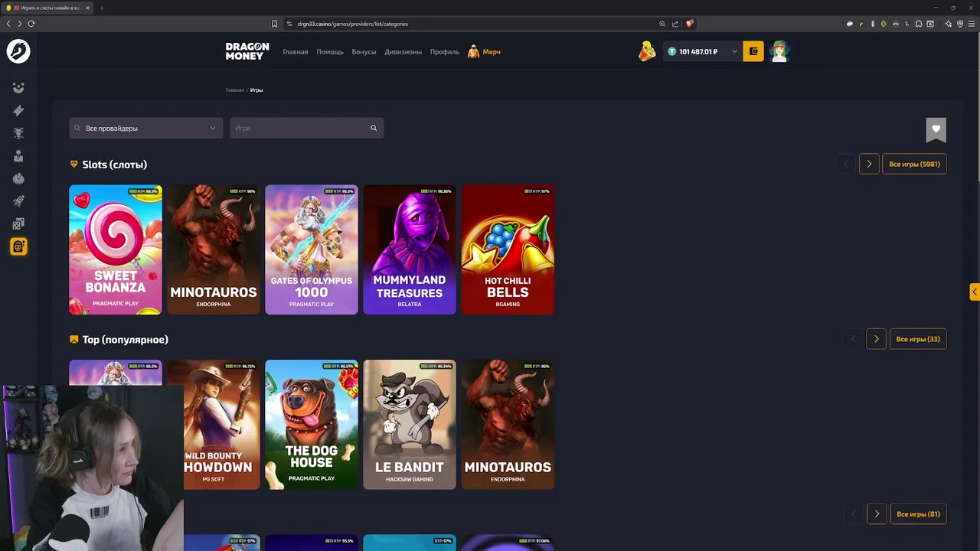The width and height of the screenshot is (980, 551).
Task: Open Mummyland Treasures game card
Action: [x=410, y=249]
